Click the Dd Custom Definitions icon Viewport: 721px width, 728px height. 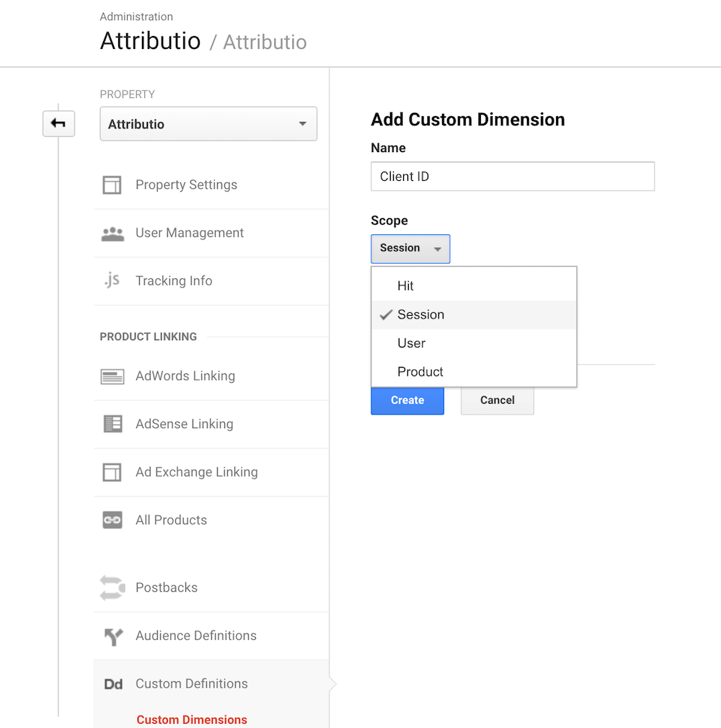tap(113, 684)
